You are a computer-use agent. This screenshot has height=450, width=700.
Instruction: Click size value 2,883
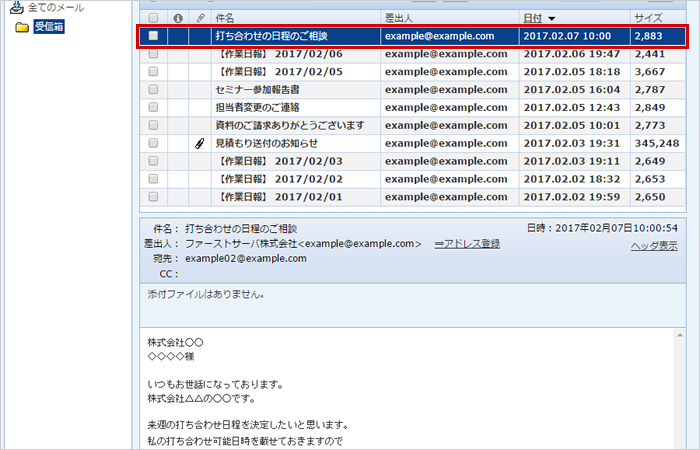pyautogui.click(x=648, y=36)
